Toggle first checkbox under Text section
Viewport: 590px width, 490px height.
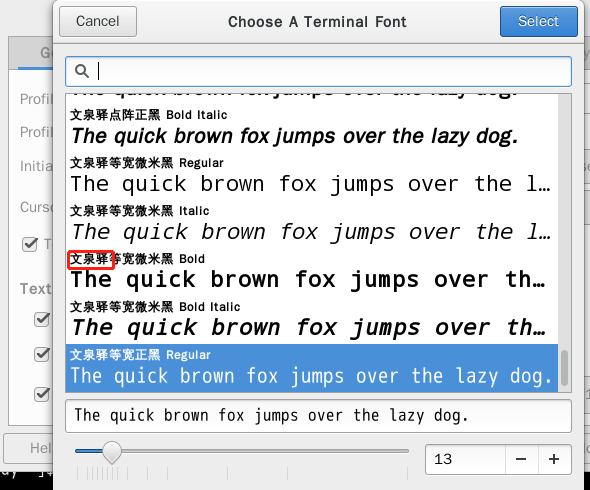42,319
